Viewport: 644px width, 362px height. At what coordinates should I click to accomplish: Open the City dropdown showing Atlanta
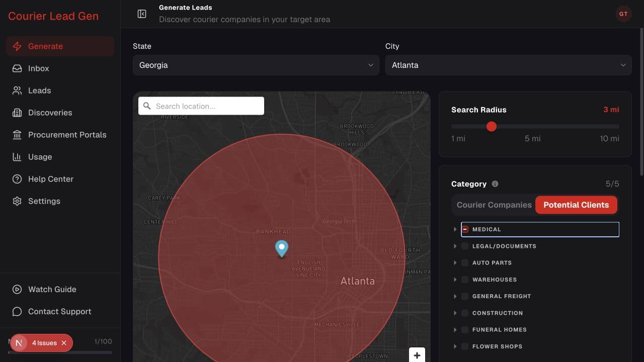(x=509, y=65)
